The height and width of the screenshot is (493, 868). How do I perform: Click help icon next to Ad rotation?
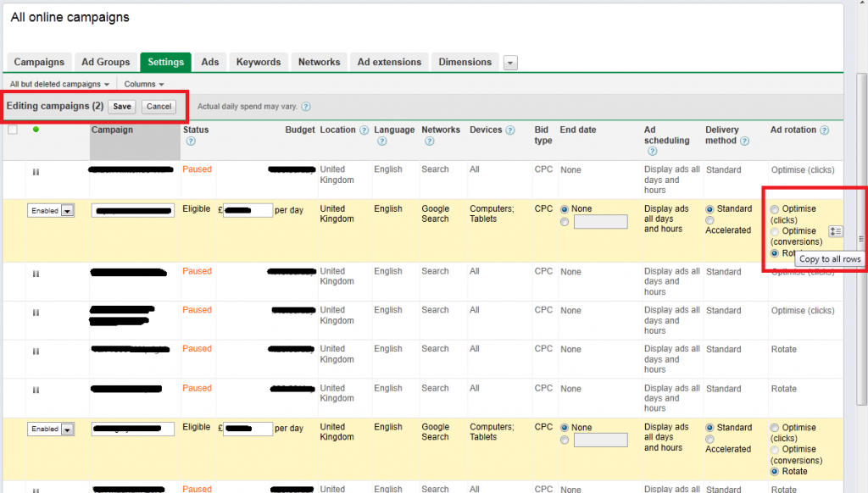(824, 130)
